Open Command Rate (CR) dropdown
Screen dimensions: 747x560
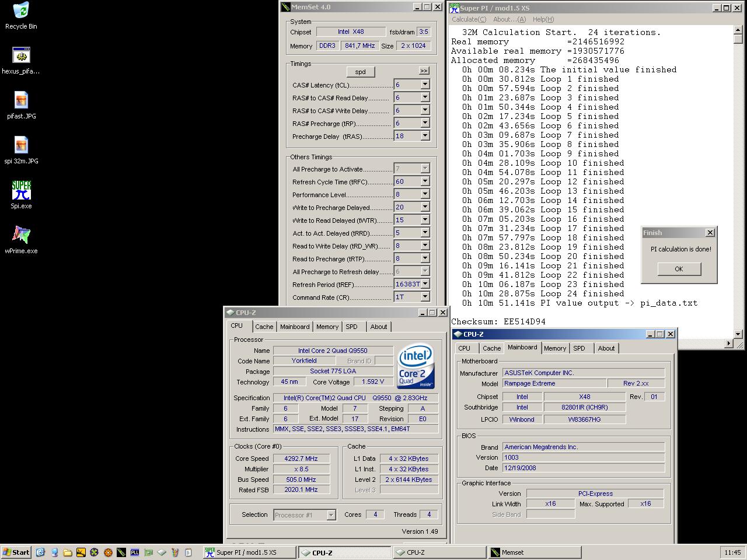coord(425,297)
